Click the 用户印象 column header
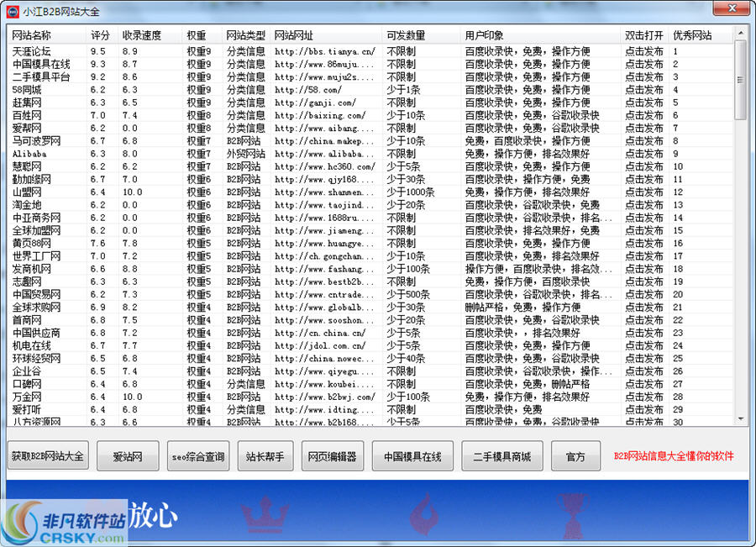The height and width of the screenshot is (547, 756). tap(540, 35)
